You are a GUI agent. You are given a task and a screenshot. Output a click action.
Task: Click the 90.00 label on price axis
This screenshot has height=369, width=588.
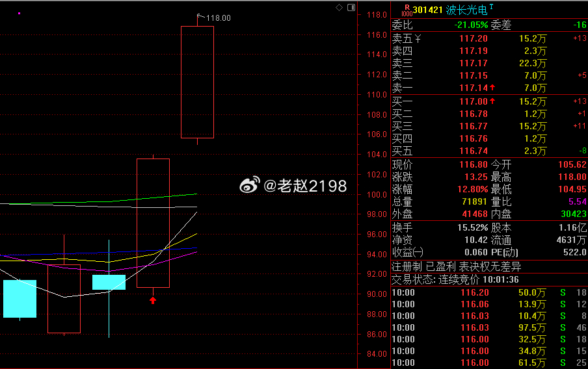point(377,294)
